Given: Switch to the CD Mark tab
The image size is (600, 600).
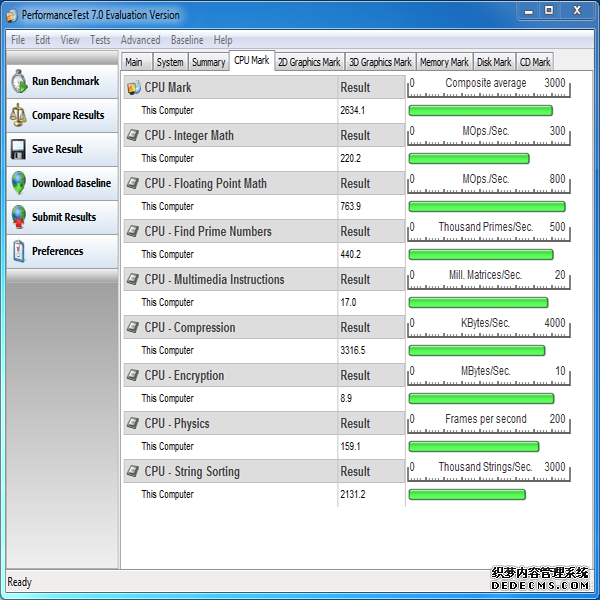Looking at the screenshot, I should coord(535,62).
